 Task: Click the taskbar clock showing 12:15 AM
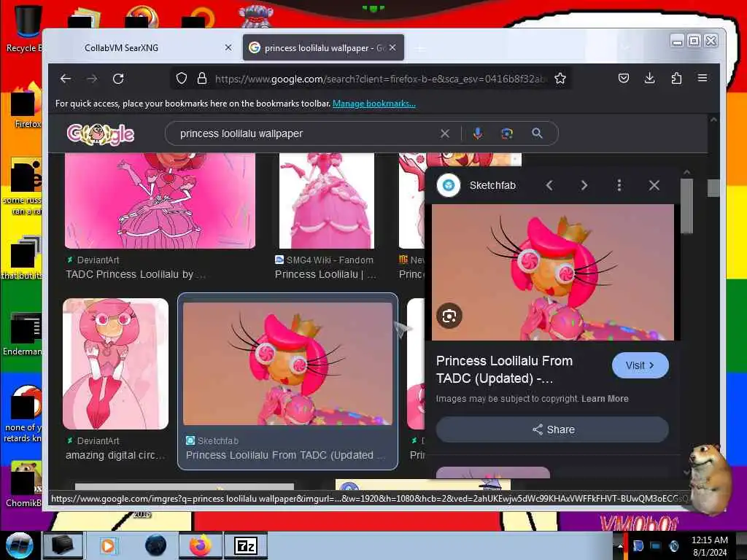click(x=710, y=545)
